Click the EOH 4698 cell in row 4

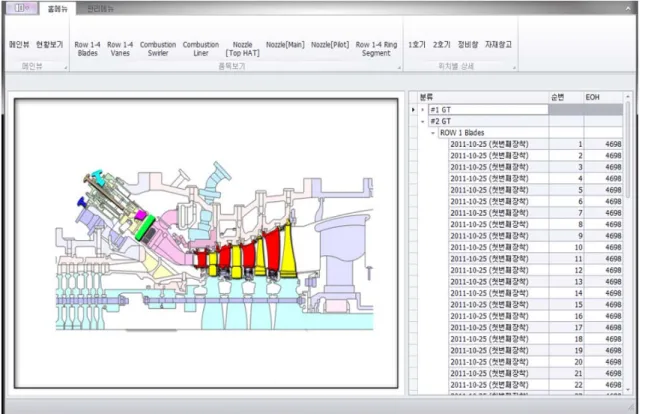pyautogui.click(x=603, y=179)
